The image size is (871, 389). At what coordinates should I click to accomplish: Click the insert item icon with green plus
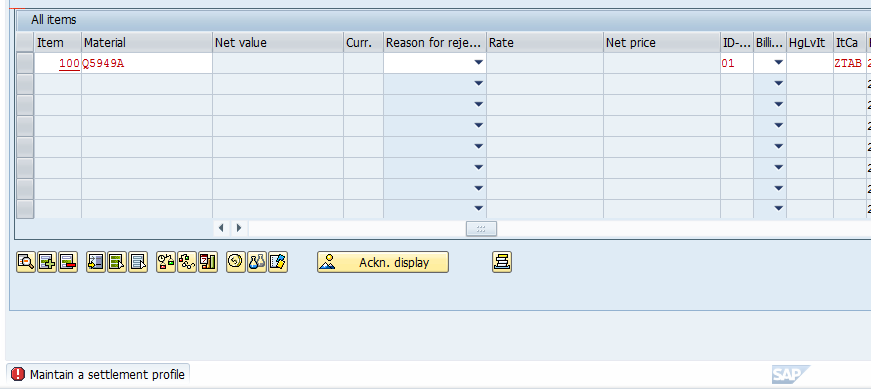click(47, 262)
